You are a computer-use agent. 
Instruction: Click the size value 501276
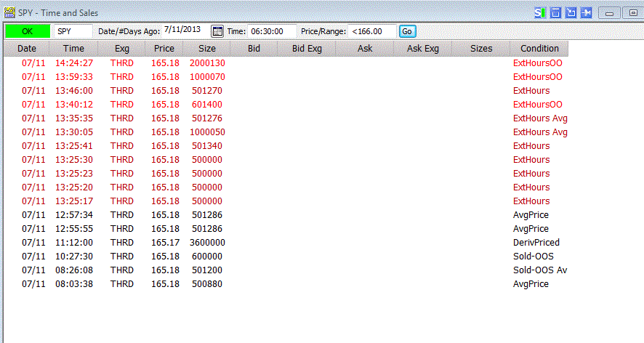207,118
